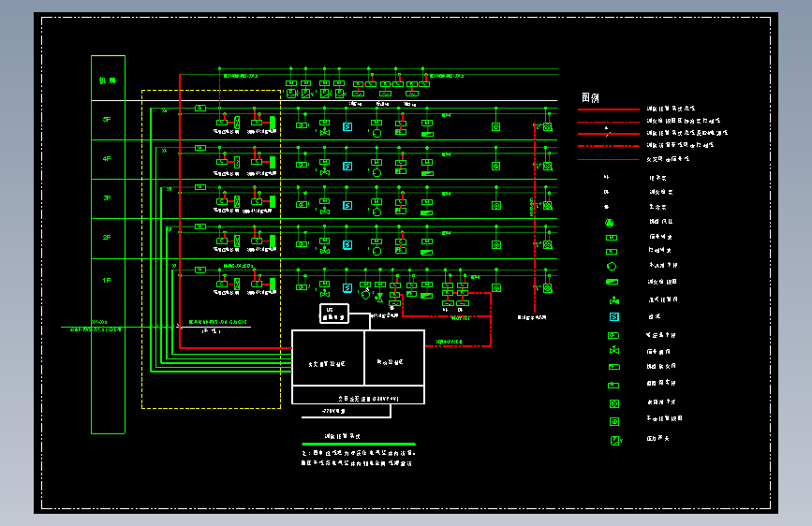
Task: Click the solid red line sample atop legend
Action: pos(609,110)
